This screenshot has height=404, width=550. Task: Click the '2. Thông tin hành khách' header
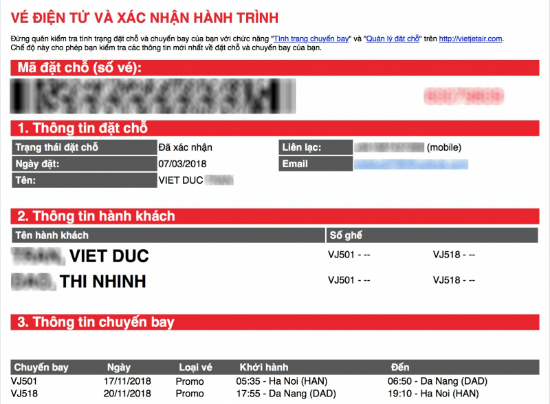point(275,216)
